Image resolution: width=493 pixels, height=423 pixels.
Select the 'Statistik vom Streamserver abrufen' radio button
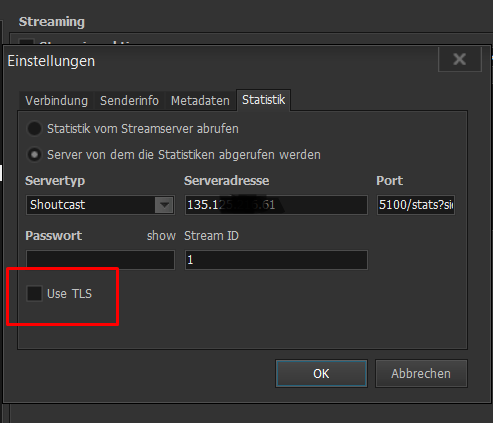pyautogui.click(x=34, y=129)
